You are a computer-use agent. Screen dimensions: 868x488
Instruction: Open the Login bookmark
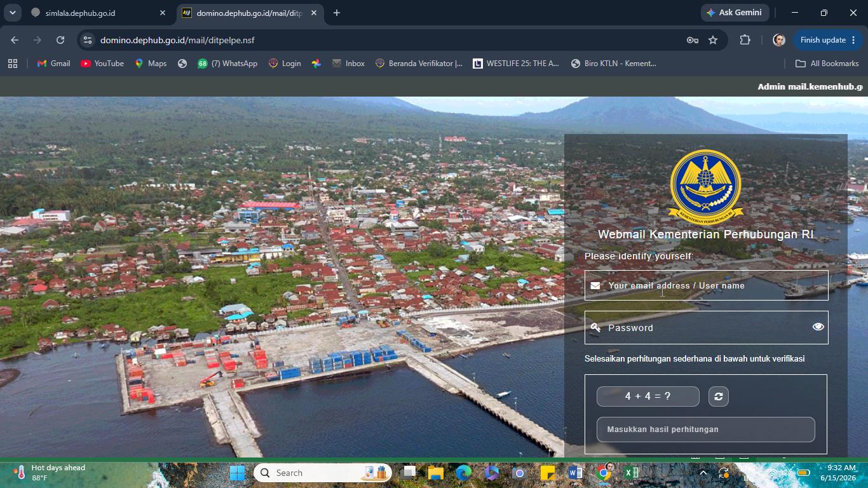click(x=285, y=64)
